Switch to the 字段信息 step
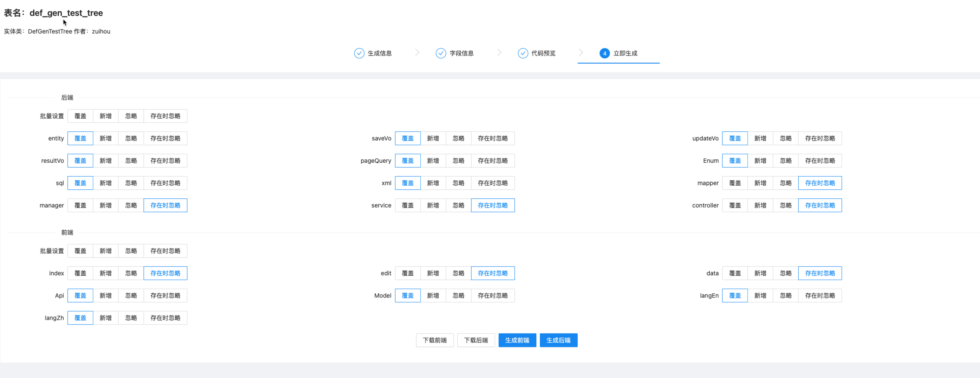This screenshot has width=980, height=378. [461, 53]
